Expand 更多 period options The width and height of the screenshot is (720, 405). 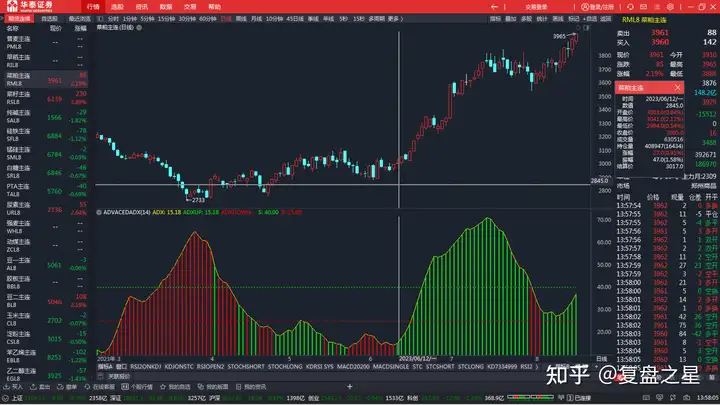click(395, 19)
